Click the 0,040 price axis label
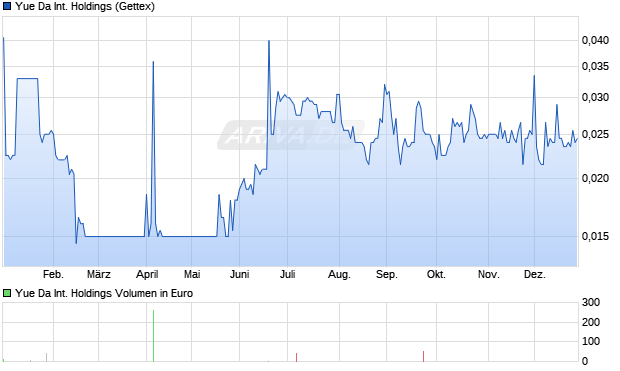This screenshot has width=620, height=371. pos(595,40)
